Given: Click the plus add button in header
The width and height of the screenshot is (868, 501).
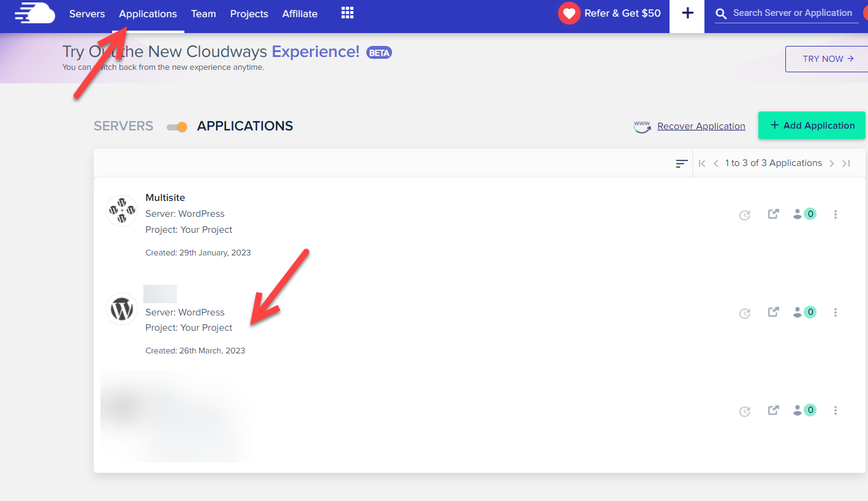Looking at the screenshot, I should coord(687,13).
